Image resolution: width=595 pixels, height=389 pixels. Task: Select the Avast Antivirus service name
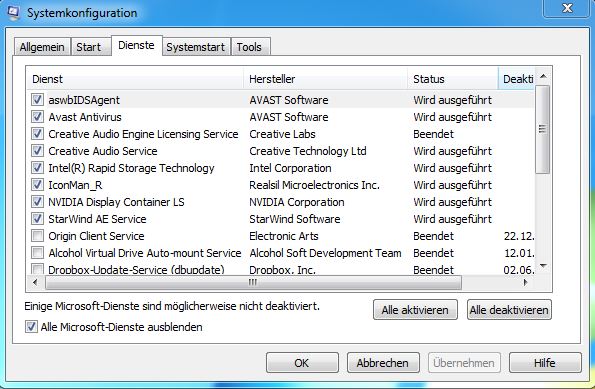pos(85,117)
